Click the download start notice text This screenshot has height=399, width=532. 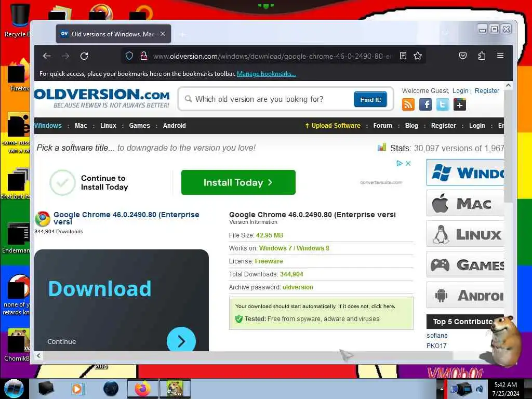pos(315,306)
